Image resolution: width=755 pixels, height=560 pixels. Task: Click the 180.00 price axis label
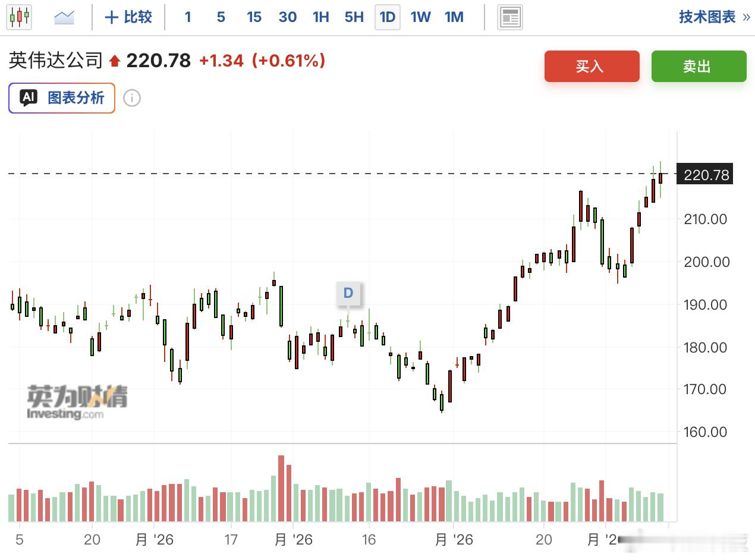pos(706,347)
